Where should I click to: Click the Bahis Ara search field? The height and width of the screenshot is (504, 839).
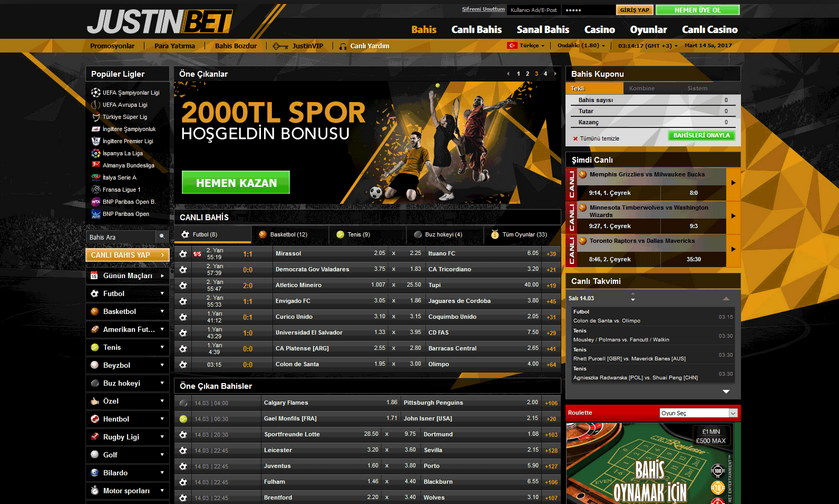coord(121,237)
